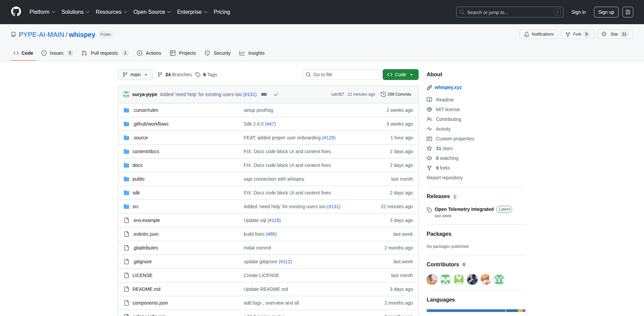The image size is (644, 316).
Task: Open the .env.example file
Action: pyautogui.click(x=146, y=220)
